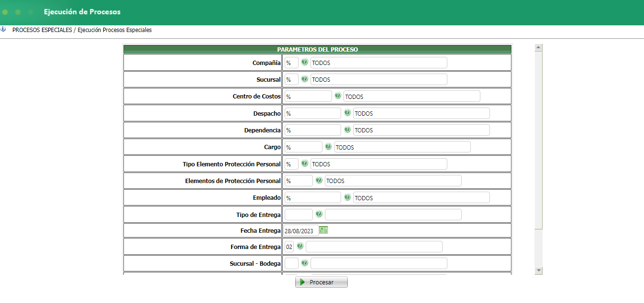The height and width of the screenshot is (303, 644).
Task: Click Forma de Entrega code field with 02
Action: pyautogui.click(x=289, y=247)
